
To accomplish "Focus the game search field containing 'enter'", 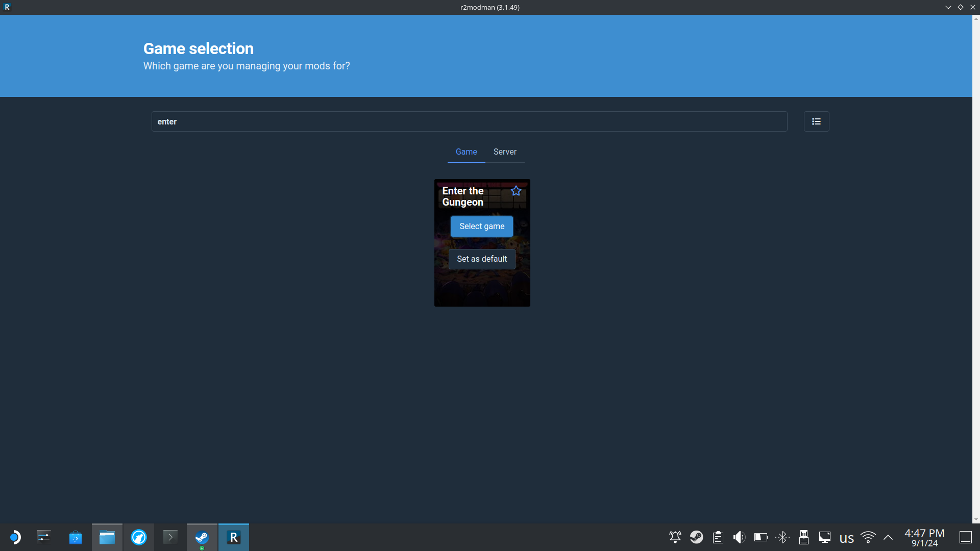I will pos(469,121).
